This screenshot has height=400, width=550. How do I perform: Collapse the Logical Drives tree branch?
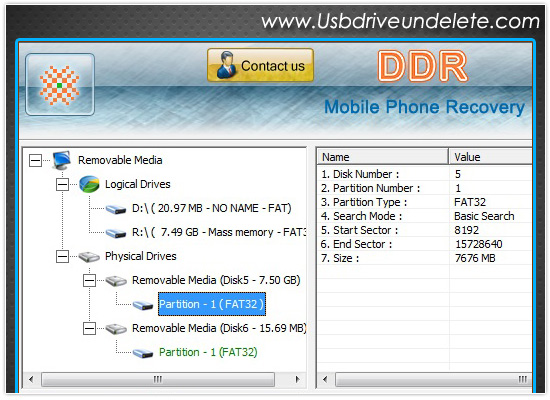click(x=62, y=185)
